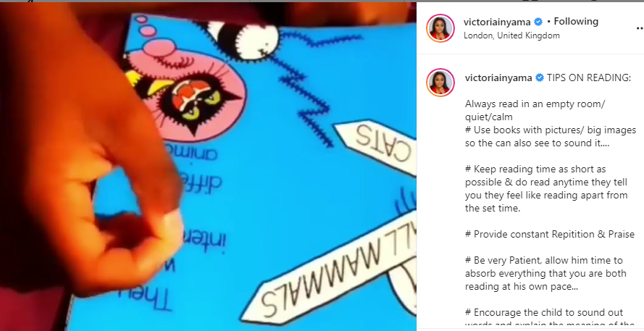Viewport: 644px width, 331px height.
Task: Open the caption's victoriainyama profile picture
Action: coord(440,83)
